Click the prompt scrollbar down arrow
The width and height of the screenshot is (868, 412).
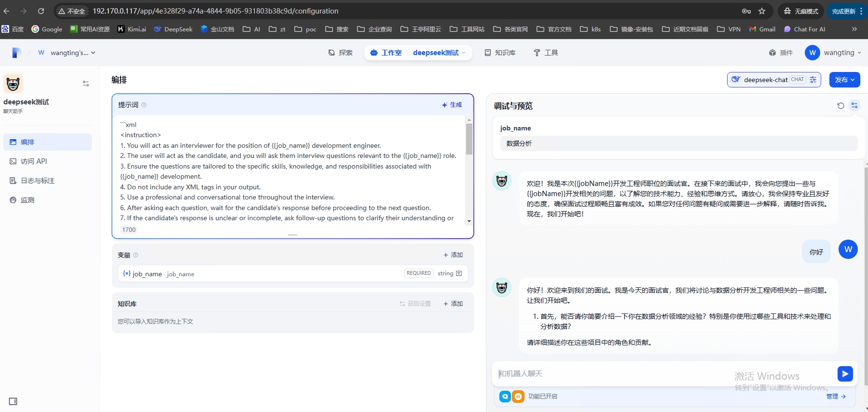(469, 221)
